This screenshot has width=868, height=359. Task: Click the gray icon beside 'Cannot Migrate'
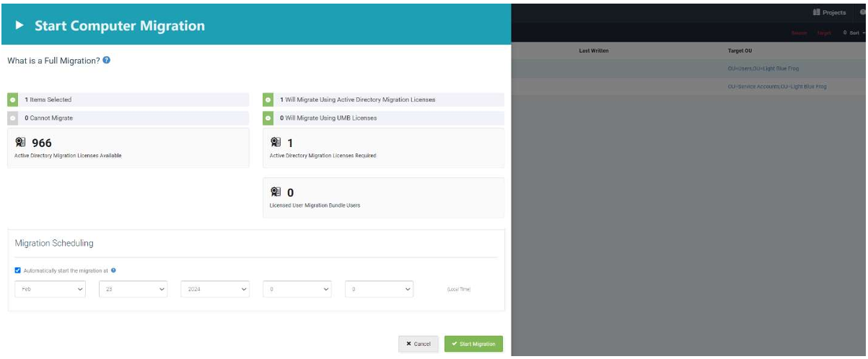click(12, 118)
